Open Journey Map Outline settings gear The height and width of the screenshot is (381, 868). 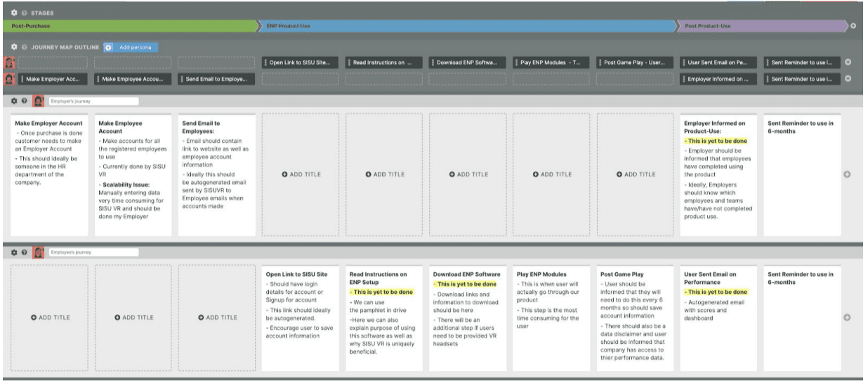coord(14,47)
